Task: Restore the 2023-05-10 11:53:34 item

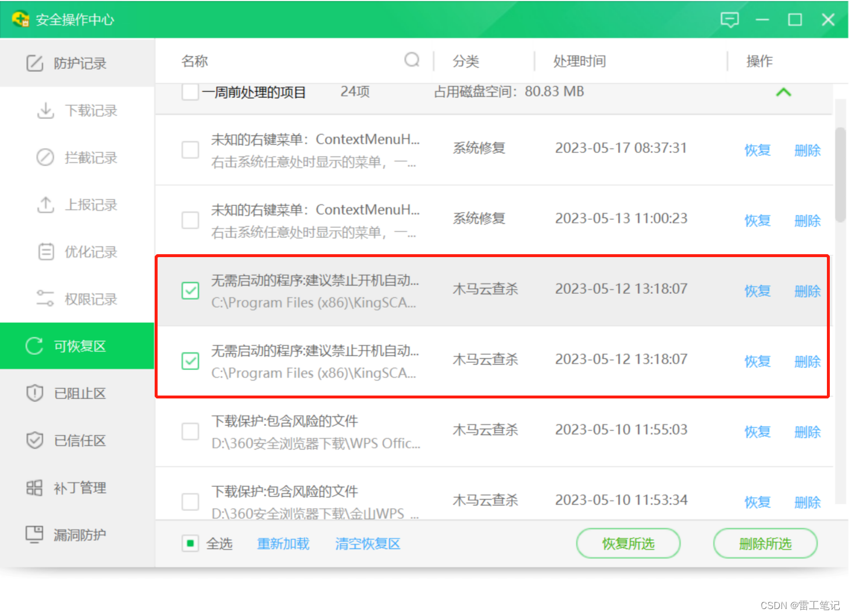Action: [758, 502]
